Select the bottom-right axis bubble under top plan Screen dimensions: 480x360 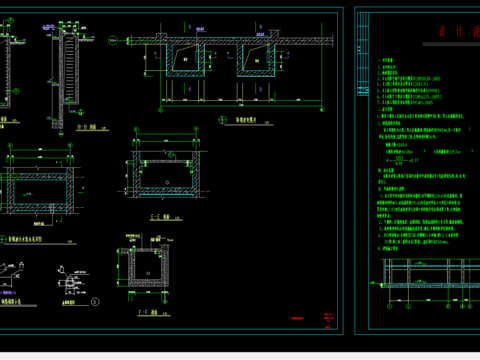322,109
